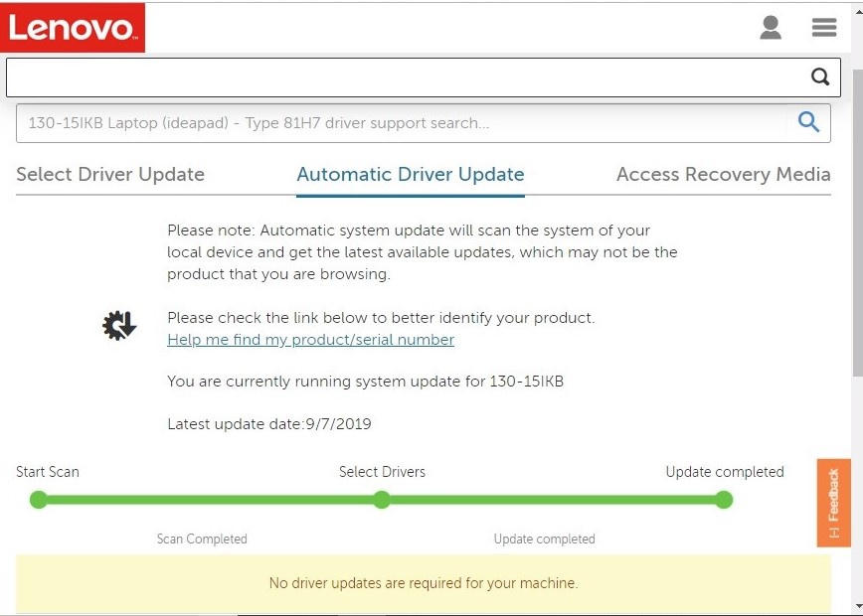Click the 'No driver updates are required' message
Viewport: 863px width, 616px height.
click(424, 583)
